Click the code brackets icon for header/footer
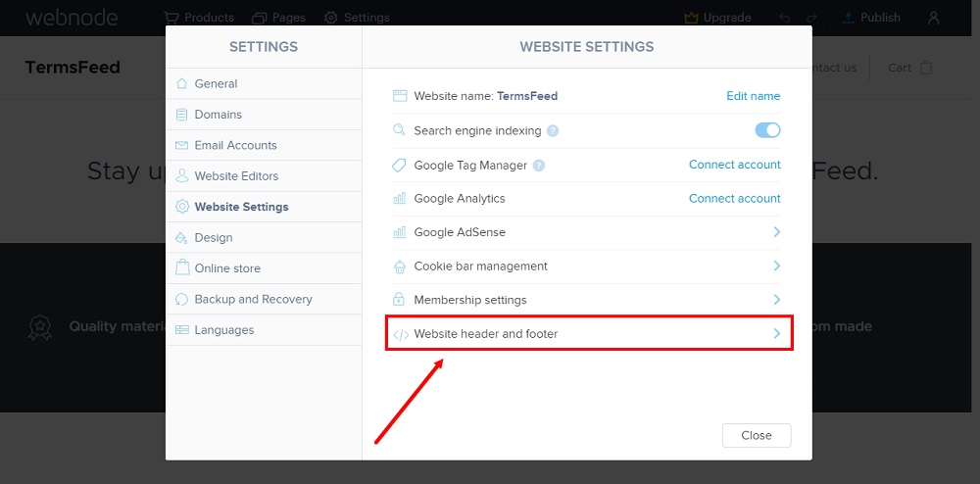The width and height of the screenshot is (980, 484). pos(401,334)
